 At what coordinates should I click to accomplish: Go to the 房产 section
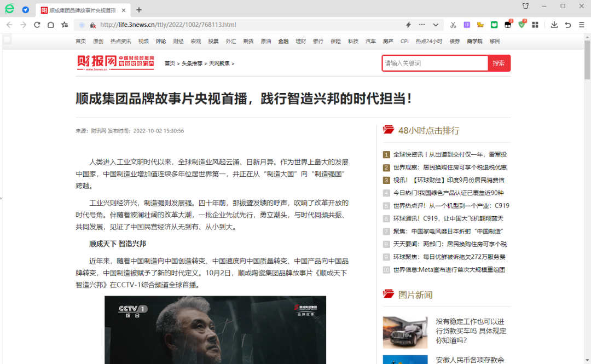[388, 42]
